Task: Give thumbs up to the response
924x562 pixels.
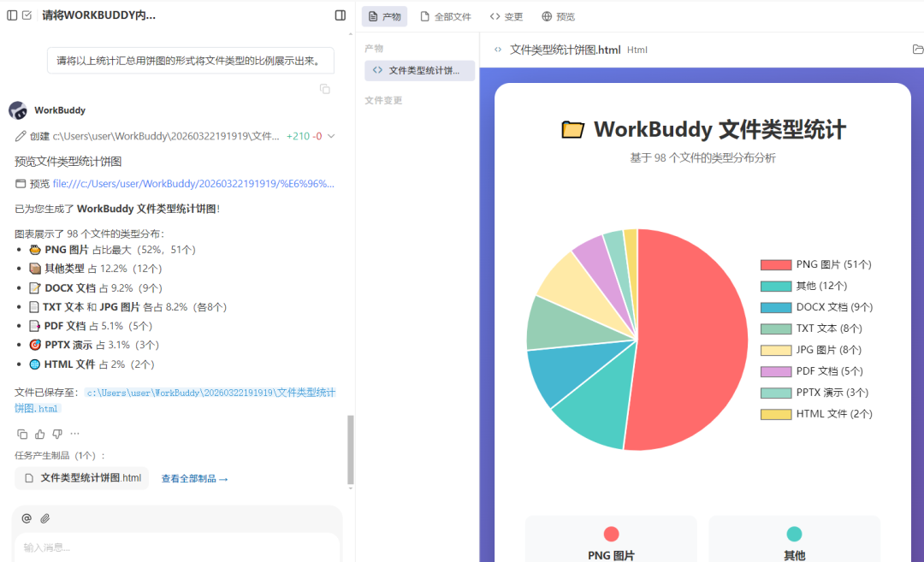Action: point(39,435)
